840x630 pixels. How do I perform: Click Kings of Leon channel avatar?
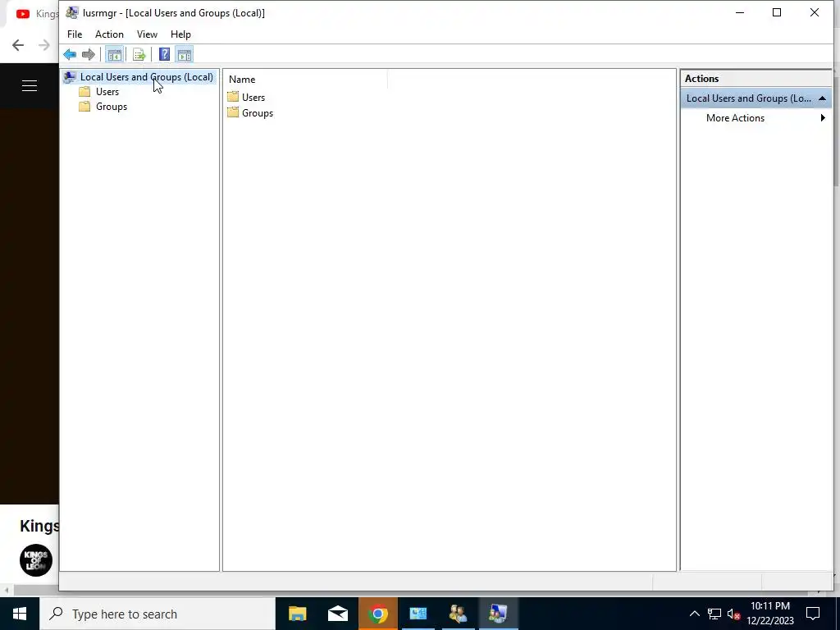36,559
